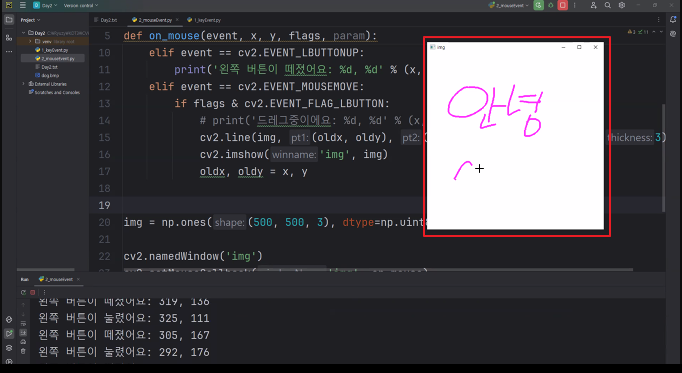Expand the venv folder

30,41
